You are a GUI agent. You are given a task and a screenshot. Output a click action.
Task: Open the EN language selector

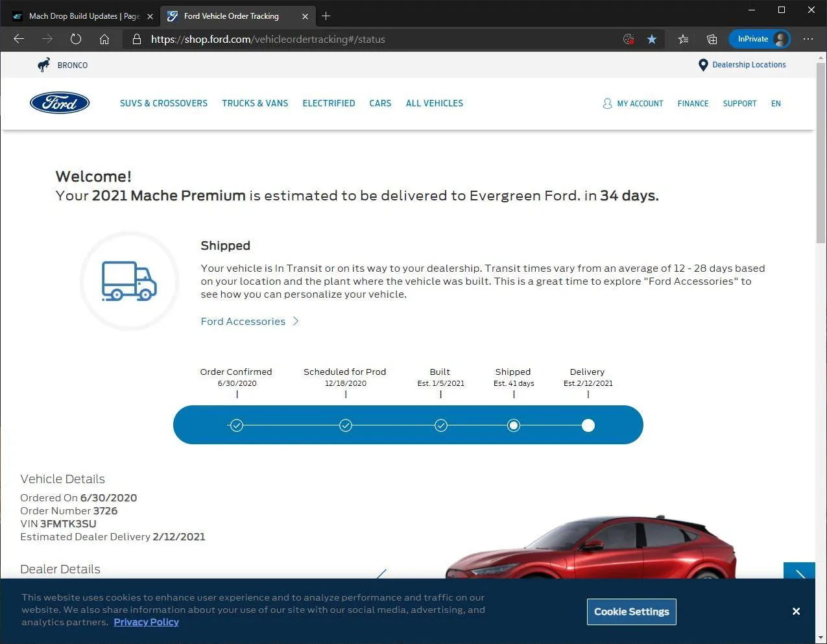click(776, 104)
